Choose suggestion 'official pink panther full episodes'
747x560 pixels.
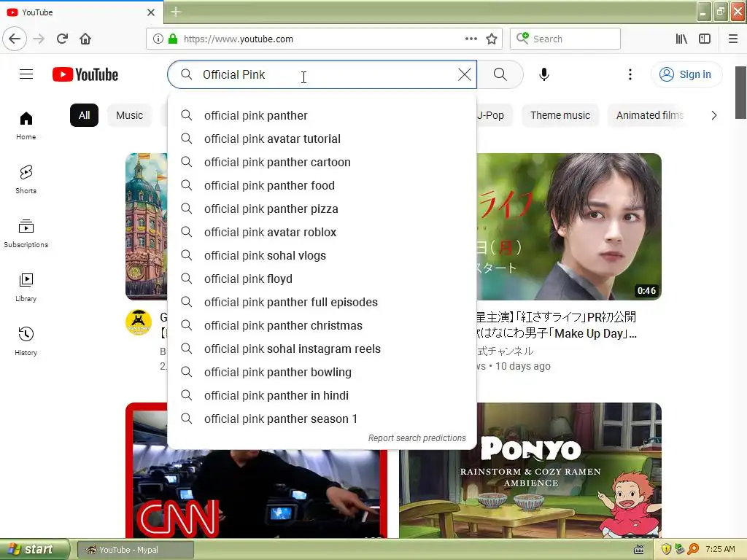click(x=322, y=302)
